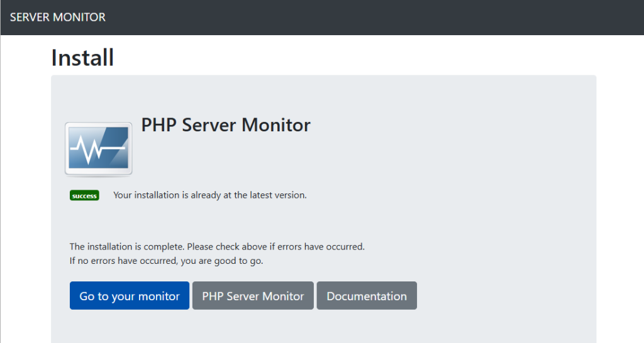Open the gray PHP Server Monitor button

(x=253, y=295)
